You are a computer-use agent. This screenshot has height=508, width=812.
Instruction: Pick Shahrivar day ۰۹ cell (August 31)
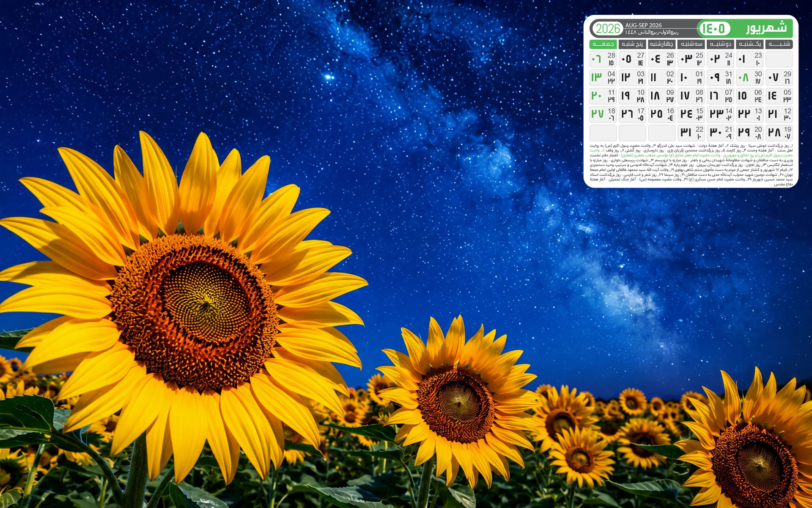(720, 77)
